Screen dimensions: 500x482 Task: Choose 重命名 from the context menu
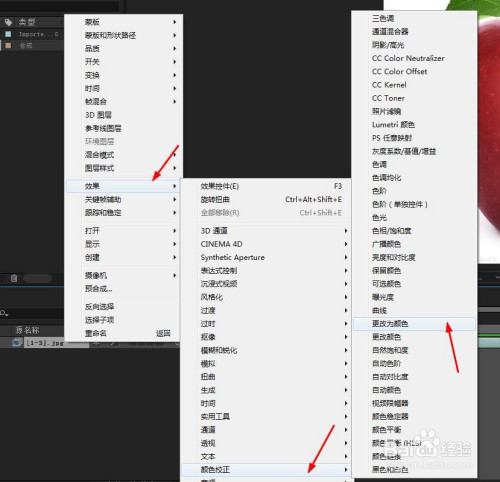point(123,333)
